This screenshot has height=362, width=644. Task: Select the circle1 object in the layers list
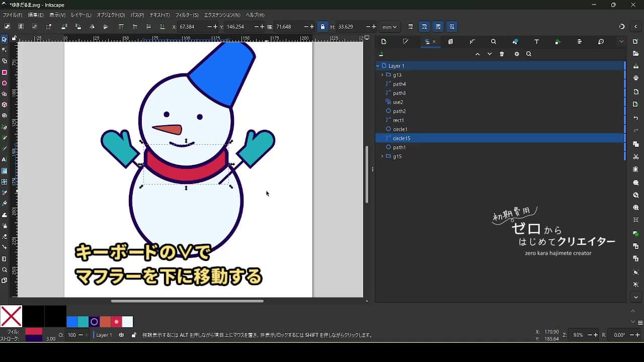[x=400, y=129]
